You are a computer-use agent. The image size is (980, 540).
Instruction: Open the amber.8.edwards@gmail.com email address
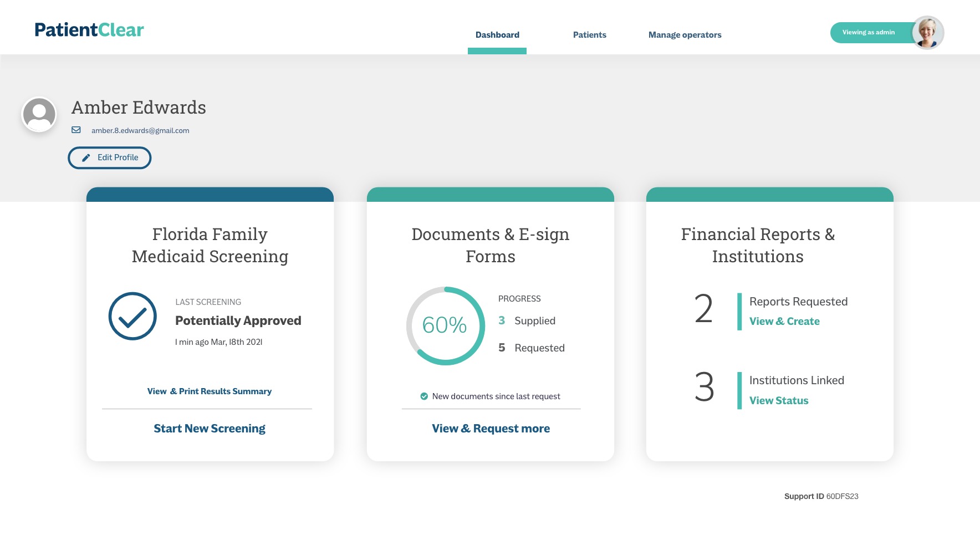tap(140, 131)
